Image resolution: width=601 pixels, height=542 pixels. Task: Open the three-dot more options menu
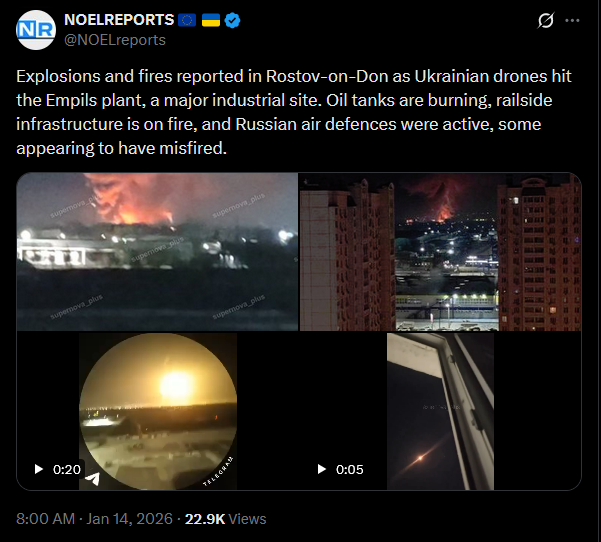click(x=572, y=20)
